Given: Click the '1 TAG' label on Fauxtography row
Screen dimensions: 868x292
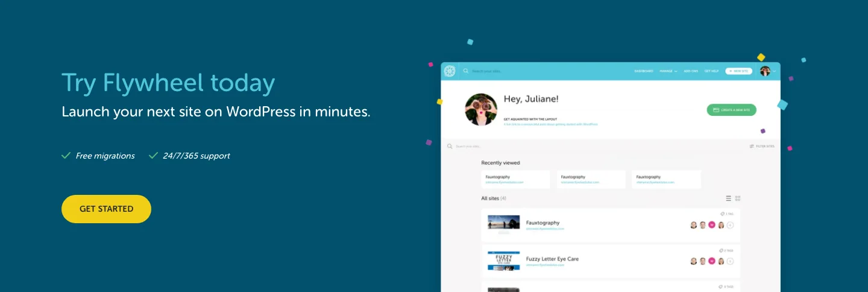Looking at the screenshot, I should coord(728,214).
